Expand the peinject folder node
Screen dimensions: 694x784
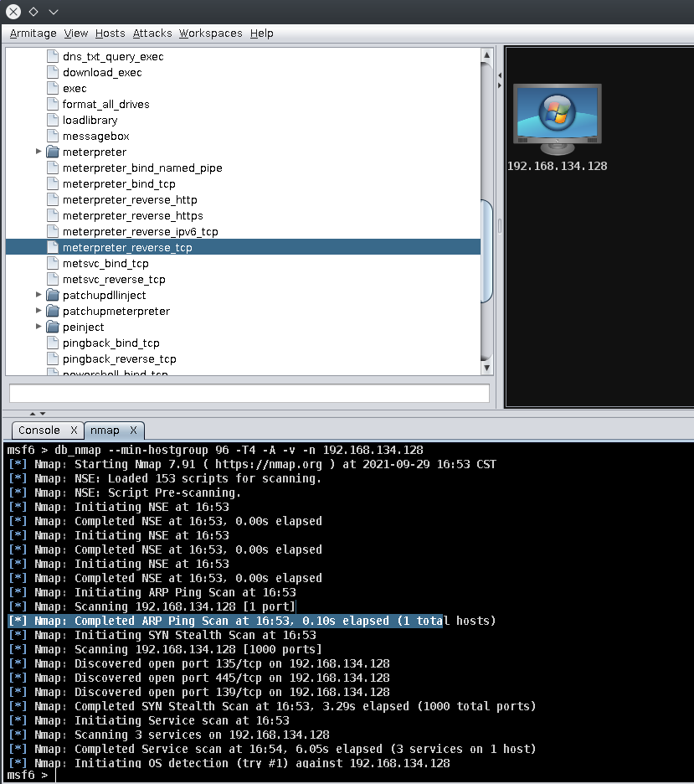click(39, 327)
